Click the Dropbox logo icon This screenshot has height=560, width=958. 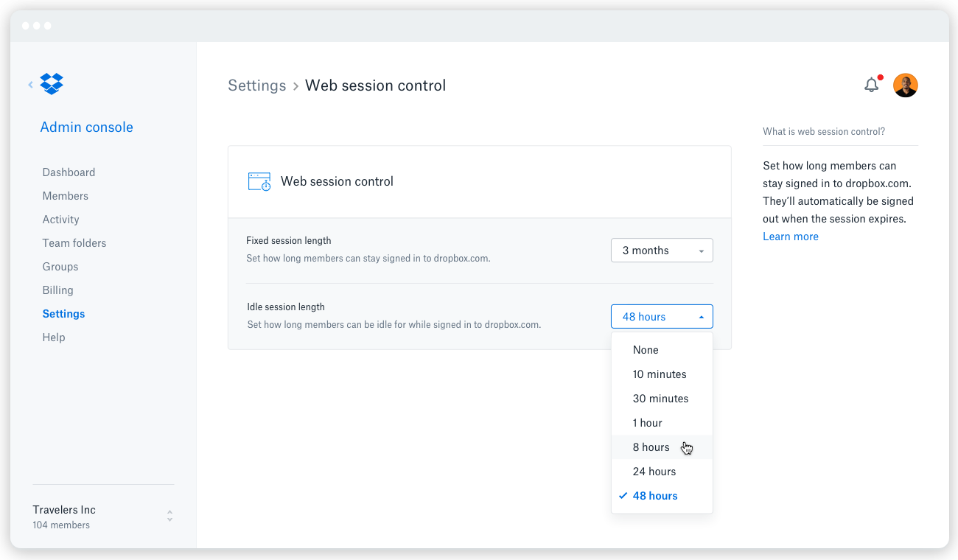coord(52,84)
